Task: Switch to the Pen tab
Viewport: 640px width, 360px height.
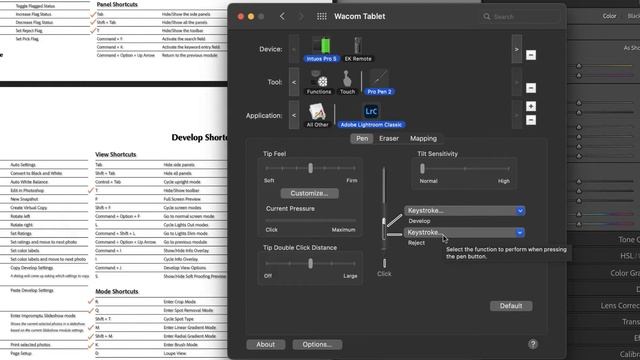Action: [x=362, y=138]
